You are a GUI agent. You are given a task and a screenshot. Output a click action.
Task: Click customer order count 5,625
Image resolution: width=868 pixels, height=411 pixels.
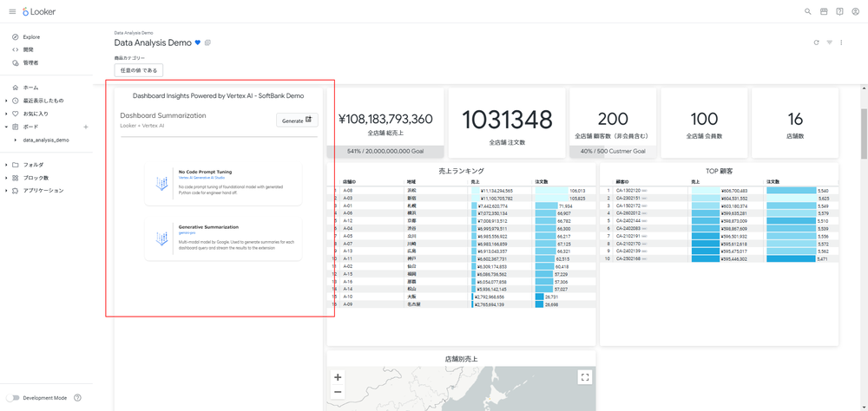823,198
